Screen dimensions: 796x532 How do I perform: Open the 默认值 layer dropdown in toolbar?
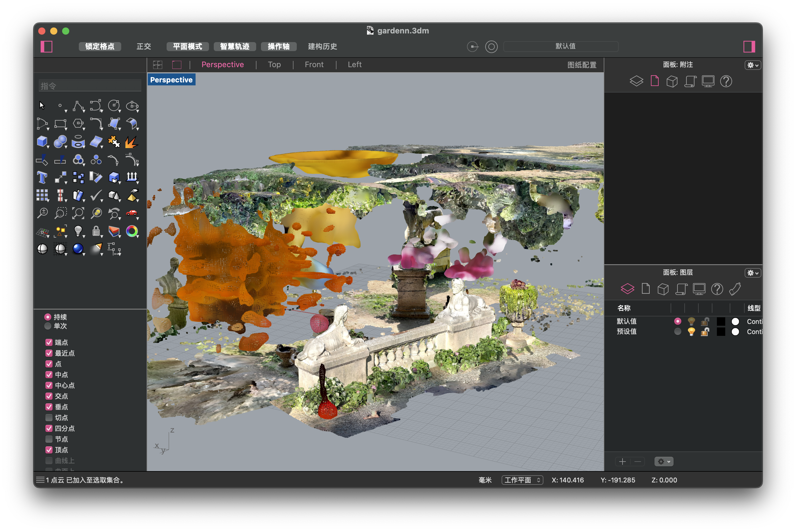click(560, 47)
